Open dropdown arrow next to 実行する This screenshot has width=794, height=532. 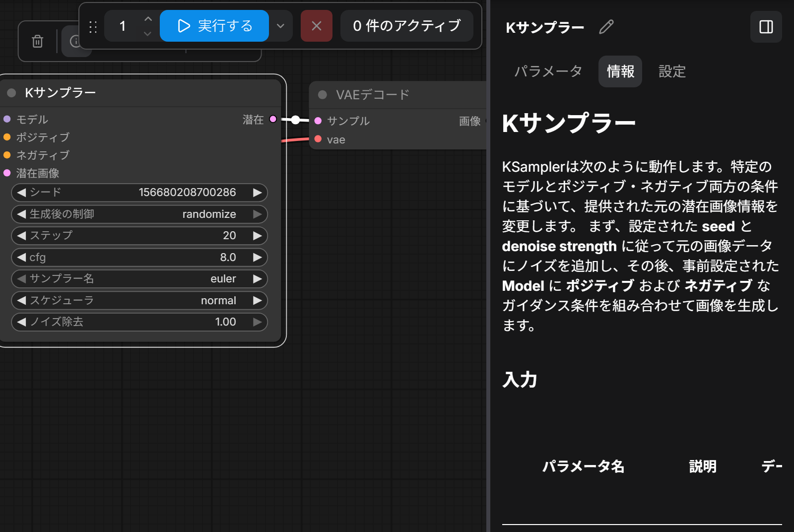click(x=280, y=26)
